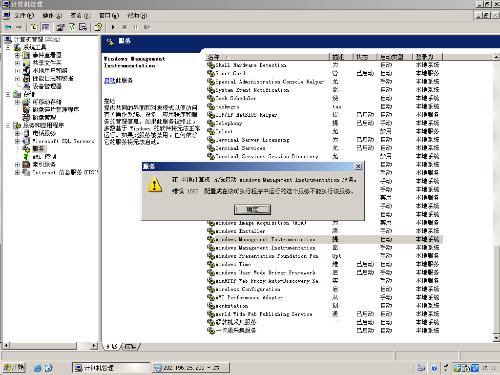Select System Event Notification service row
The width and height of the screenshot is (500, 375).
click(324, 90)
